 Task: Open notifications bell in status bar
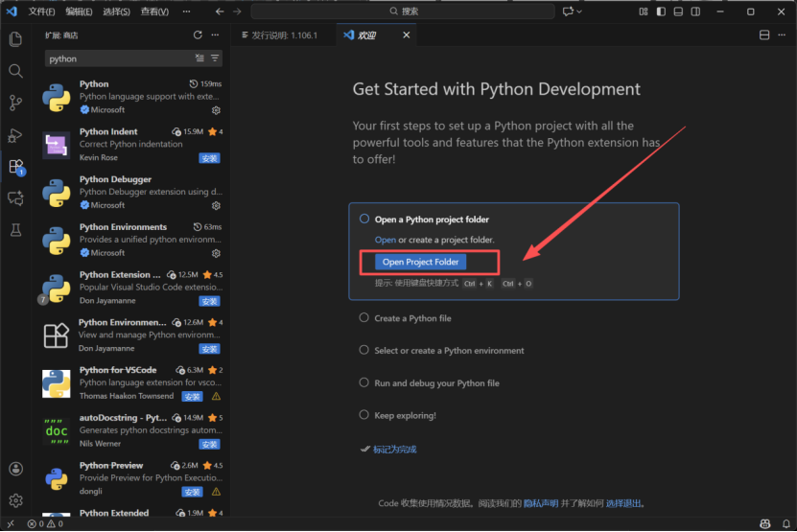click(786, 523)
